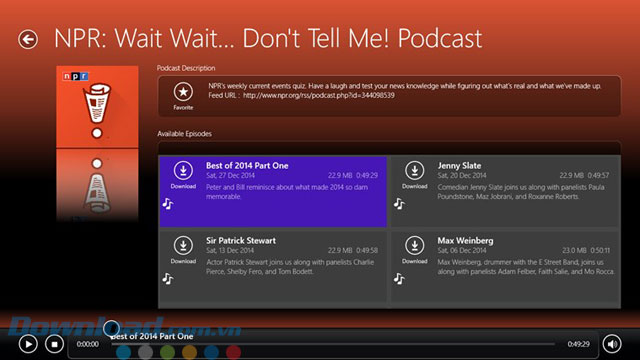The height and width of the screenshot is (360, 640).
Task: Select the Sir Patrick Stewart episode title
Action: 241,241
